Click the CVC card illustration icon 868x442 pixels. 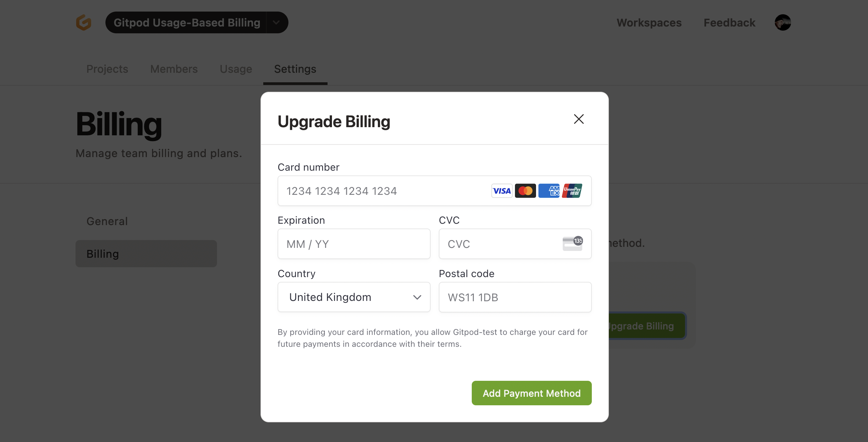point(573,244)
